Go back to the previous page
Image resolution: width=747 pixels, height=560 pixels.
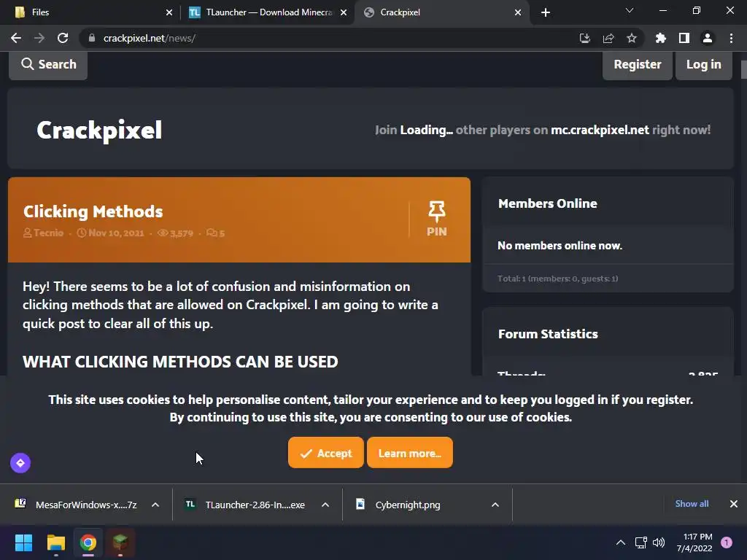(16, 38)
